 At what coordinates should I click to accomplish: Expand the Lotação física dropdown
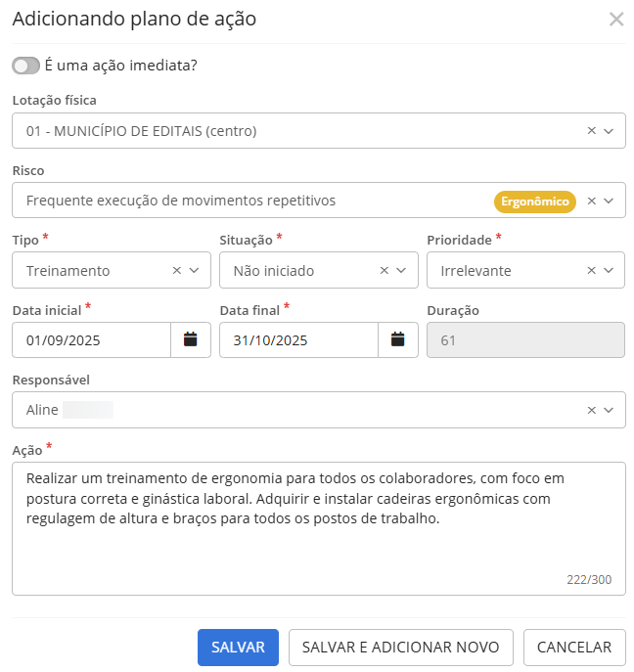(x=609, y=131)
